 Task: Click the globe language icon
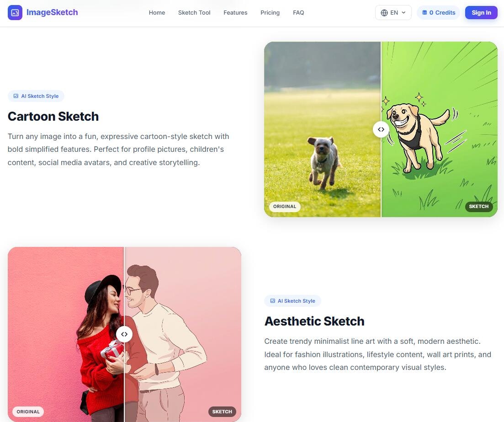click(x=384, y=13)
